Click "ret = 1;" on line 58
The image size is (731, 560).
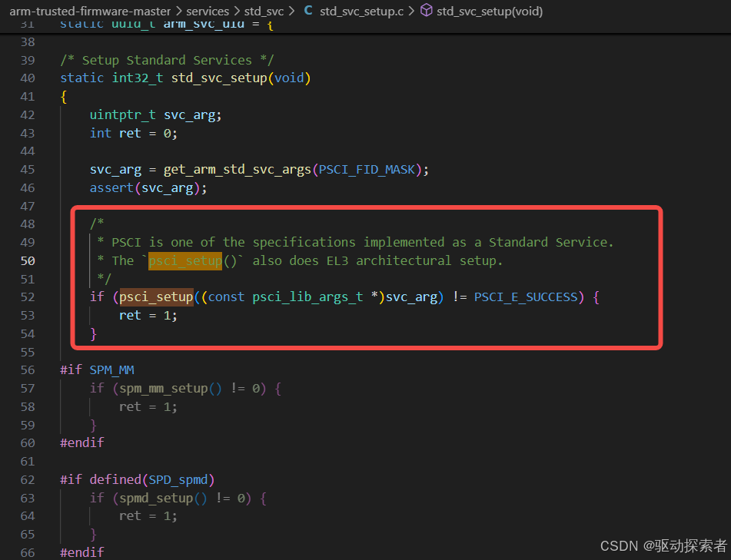point(148,406)
